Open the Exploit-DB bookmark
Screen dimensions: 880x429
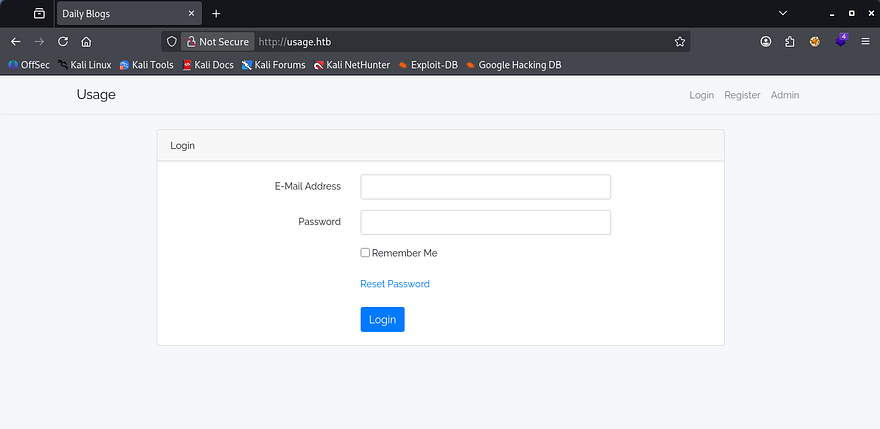(x=428, y=65)
